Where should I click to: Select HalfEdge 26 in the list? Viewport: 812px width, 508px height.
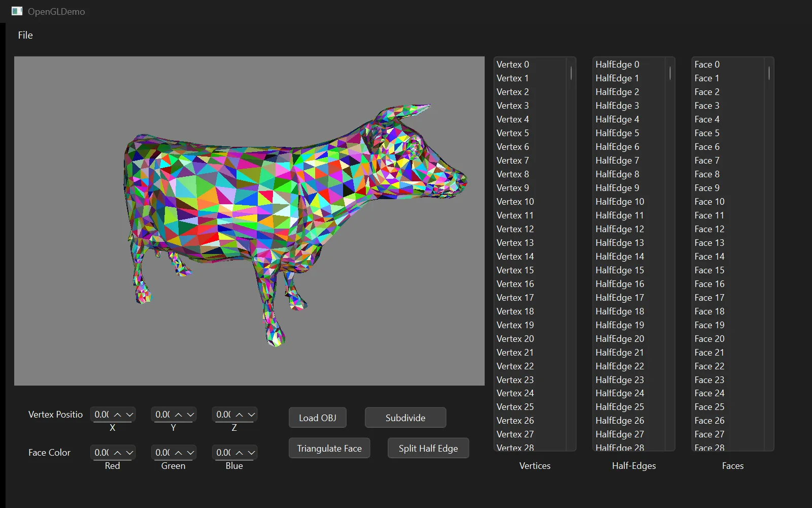coord(629,421)
